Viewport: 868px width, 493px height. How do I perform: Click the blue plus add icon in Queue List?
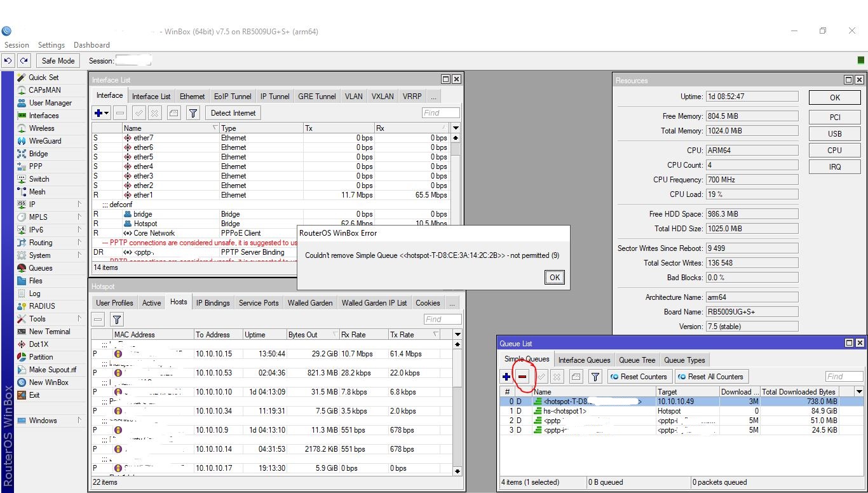click(506, 377)
